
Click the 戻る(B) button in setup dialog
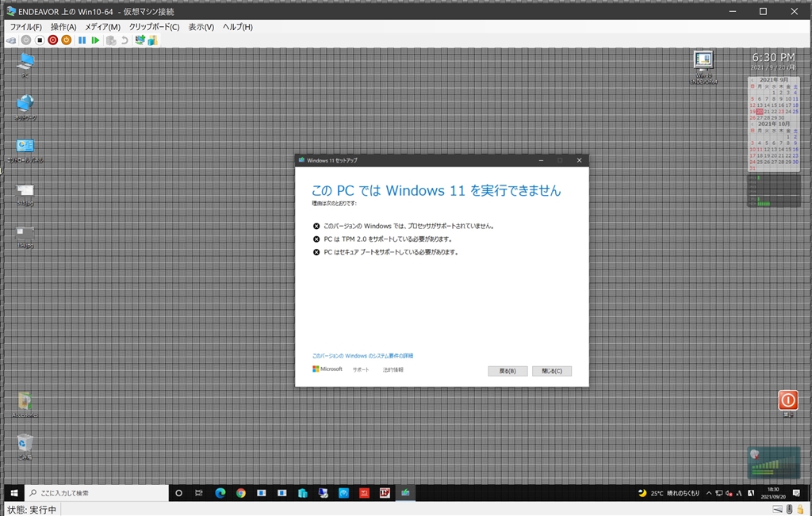[x=507, y=371]
